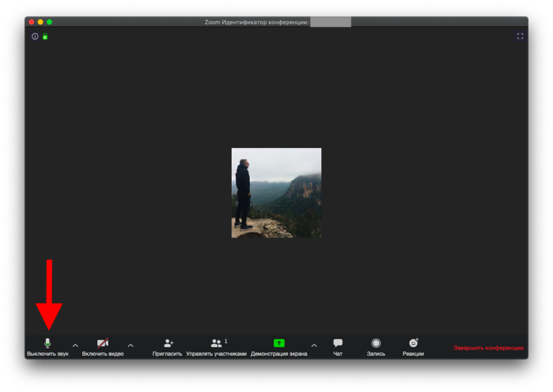The height and width of the screenshot is (392, 553).
Task: Mute the microphone using the mic icon
Action: (x=48, y=343)
